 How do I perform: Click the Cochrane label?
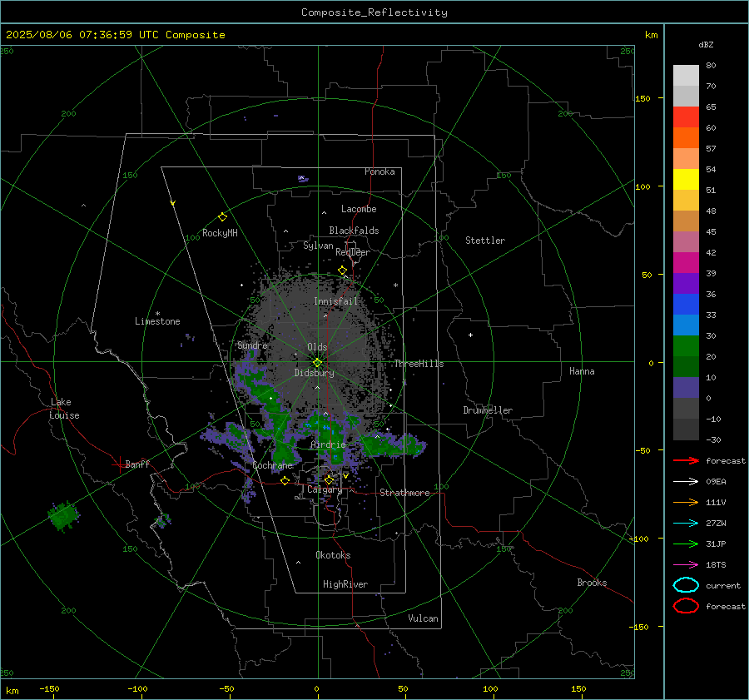tap(272, 465)
